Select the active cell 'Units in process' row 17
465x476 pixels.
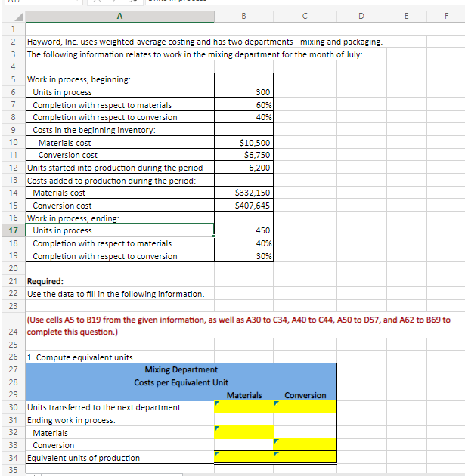119,230
